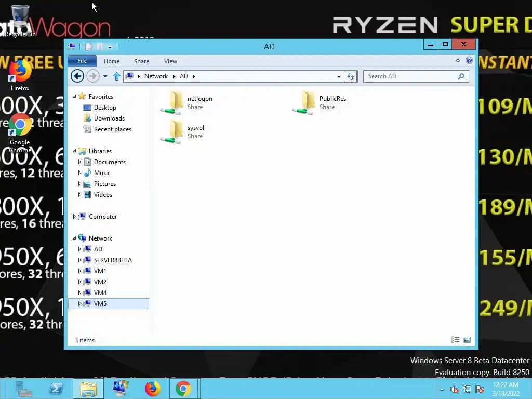The image size is (532, 399).
Task: Open network status tray icon
Action: tap(467, 389)
